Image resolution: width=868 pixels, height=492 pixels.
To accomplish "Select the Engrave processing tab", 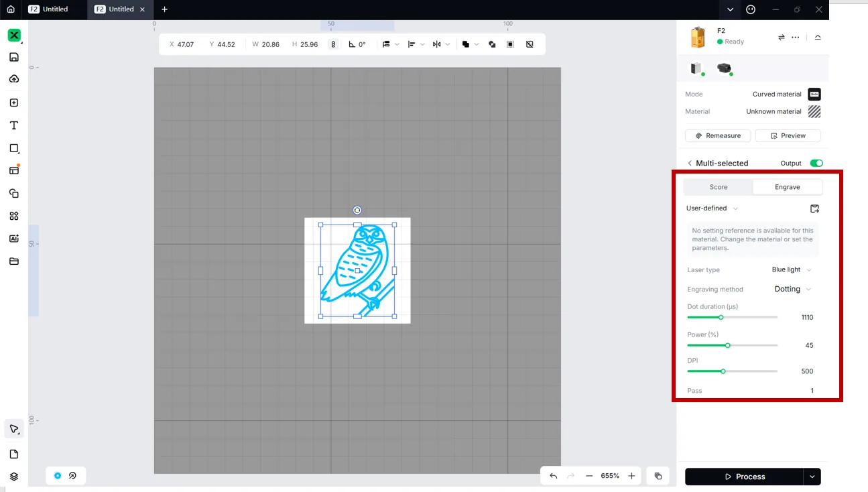I will click(788, 188).
